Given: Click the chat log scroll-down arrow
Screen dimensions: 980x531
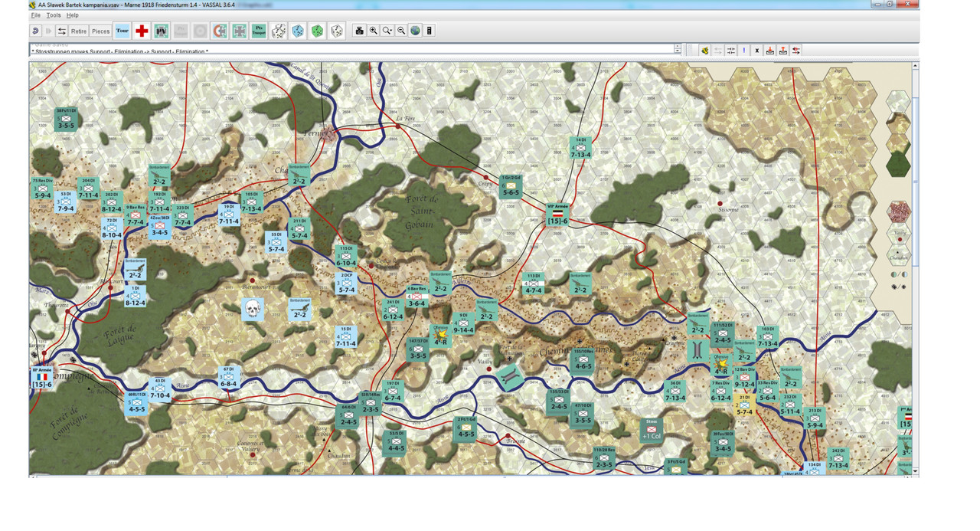Looking at the screenshot, I should click(678, 52).
